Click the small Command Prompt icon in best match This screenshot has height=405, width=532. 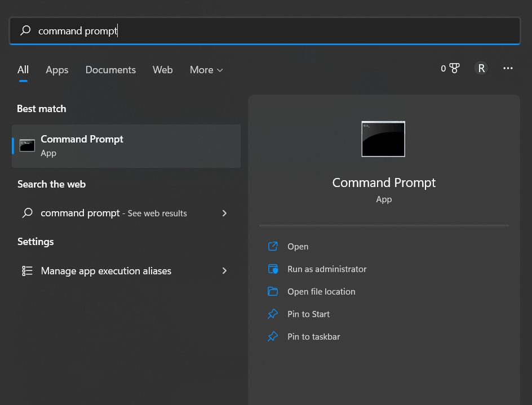(27, 145)
